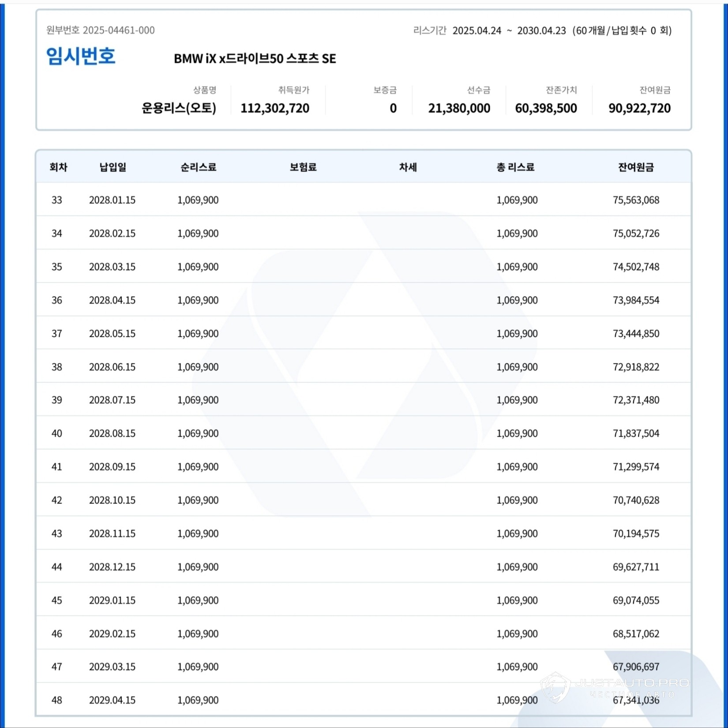Viewport: 728px width, 728px height.
Task: Click remaining principal 68,517,062
Action: 636,634
